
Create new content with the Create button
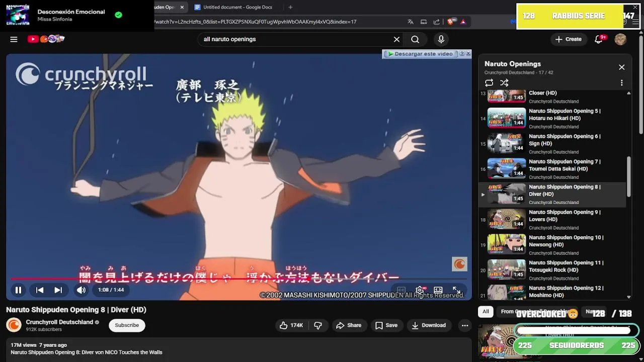tap(568, 39)
